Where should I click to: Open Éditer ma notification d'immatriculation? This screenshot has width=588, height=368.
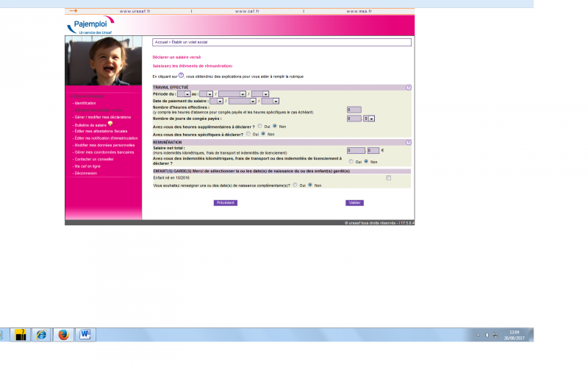point(106,138)
